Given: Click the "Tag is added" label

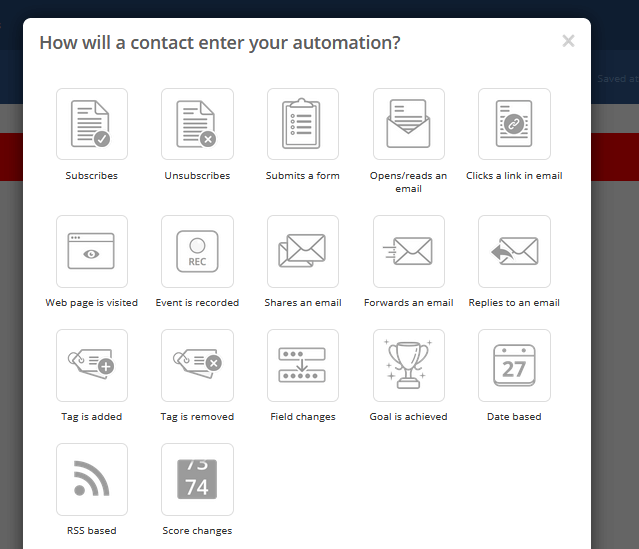Looking at the screenshot, I should click(x=92, y=417).
